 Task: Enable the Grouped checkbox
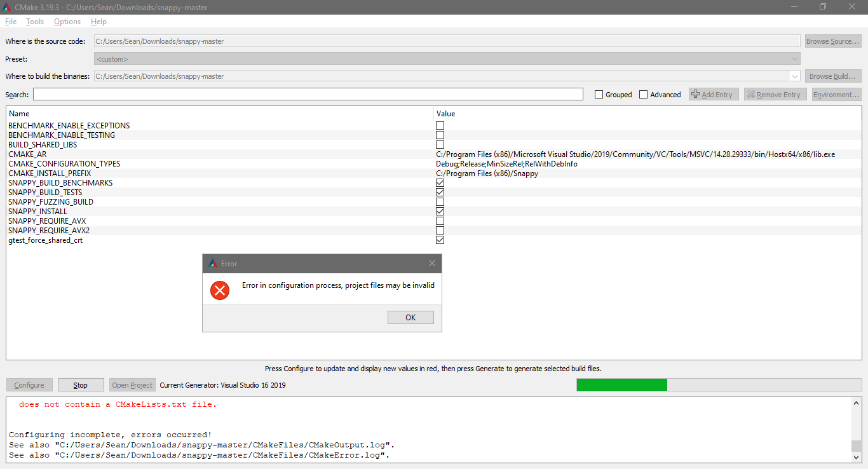click(x=598, y=94)
